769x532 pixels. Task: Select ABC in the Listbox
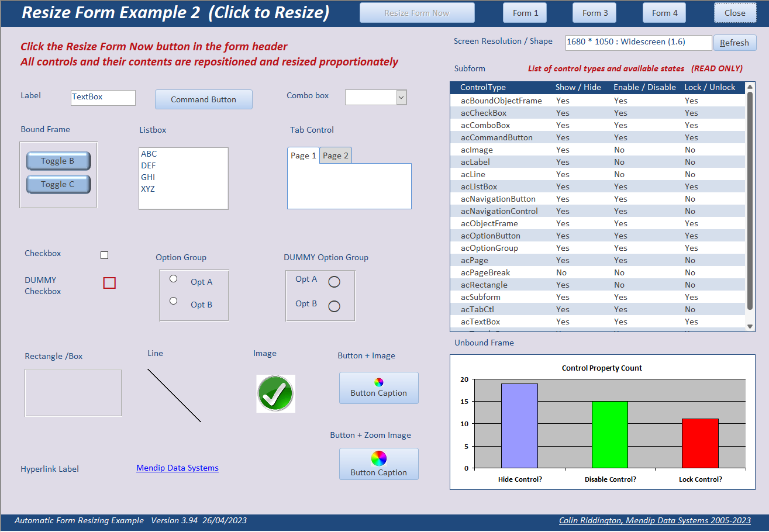[x=183, y=154]
